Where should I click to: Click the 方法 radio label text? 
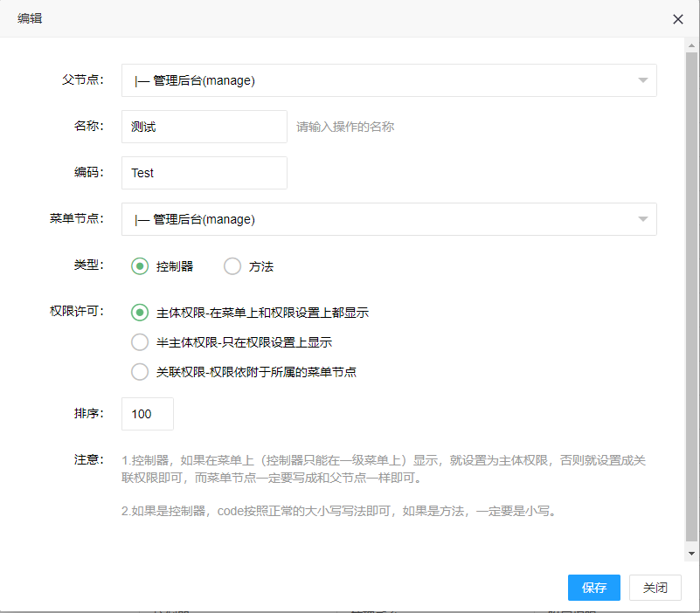[x=260, y=267]
